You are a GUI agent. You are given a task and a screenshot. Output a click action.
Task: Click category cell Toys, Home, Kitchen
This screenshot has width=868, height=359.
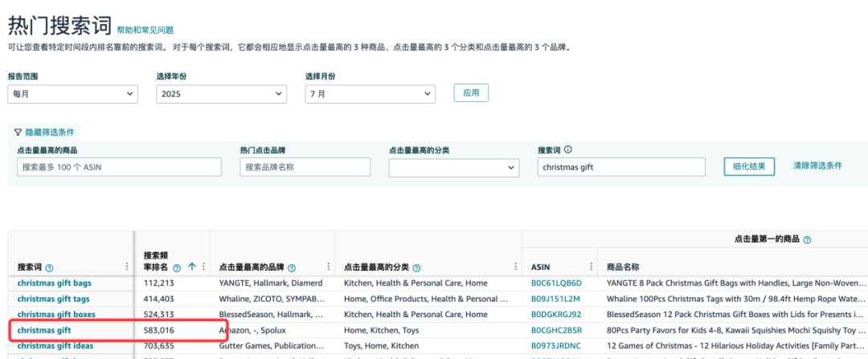tap(382, 345)
